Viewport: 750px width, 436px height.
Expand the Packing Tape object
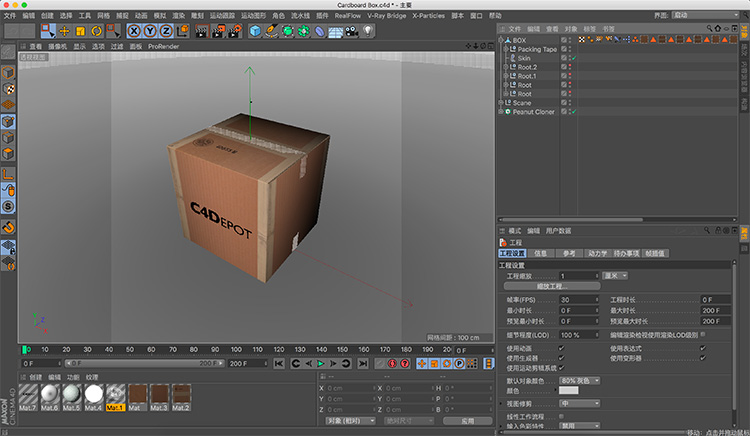[506, 49]
